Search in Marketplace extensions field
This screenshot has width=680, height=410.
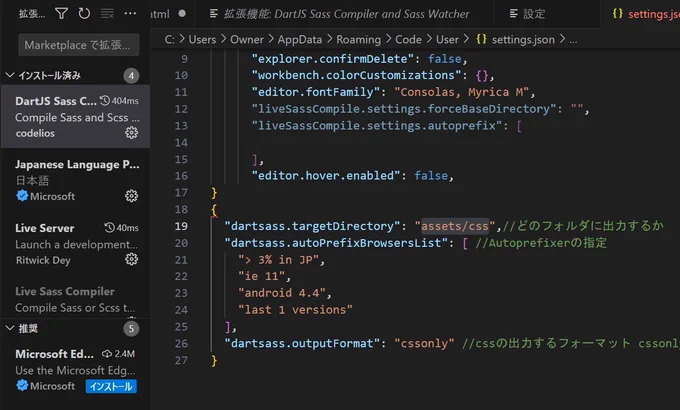78,45
